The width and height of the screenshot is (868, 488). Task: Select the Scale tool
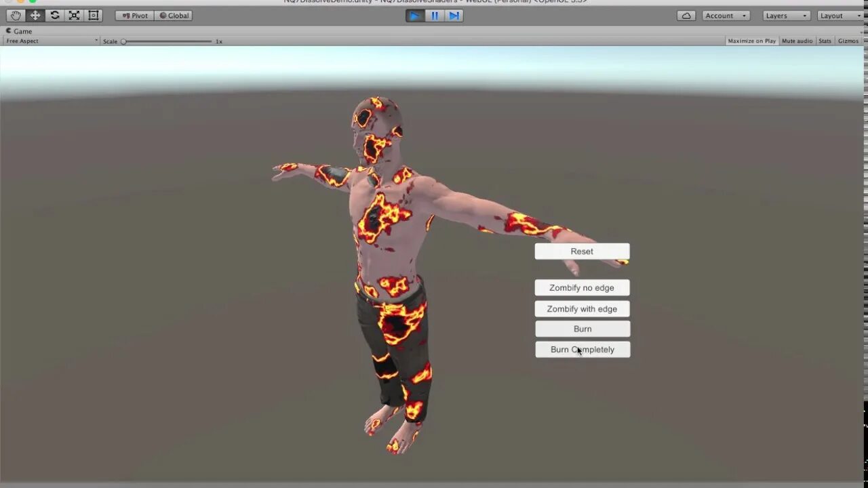[x=75, y=16]
